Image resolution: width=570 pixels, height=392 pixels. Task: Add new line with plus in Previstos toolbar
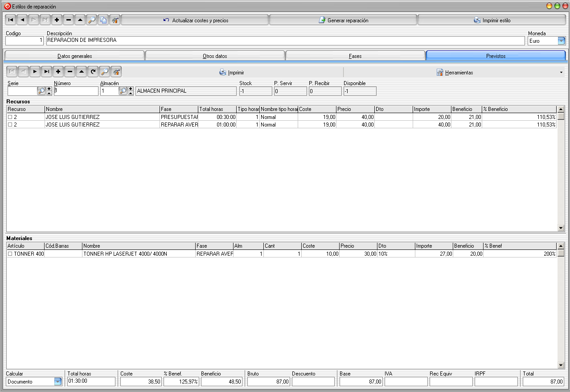point(58,72)
